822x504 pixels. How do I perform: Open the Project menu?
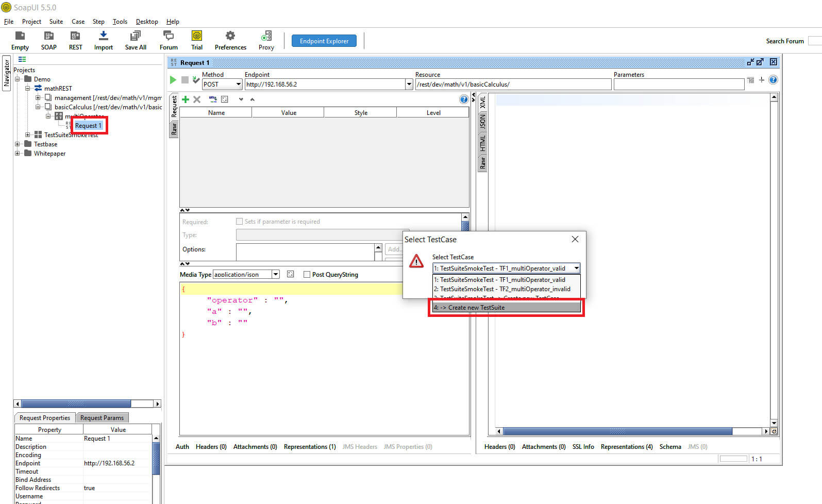31,22
